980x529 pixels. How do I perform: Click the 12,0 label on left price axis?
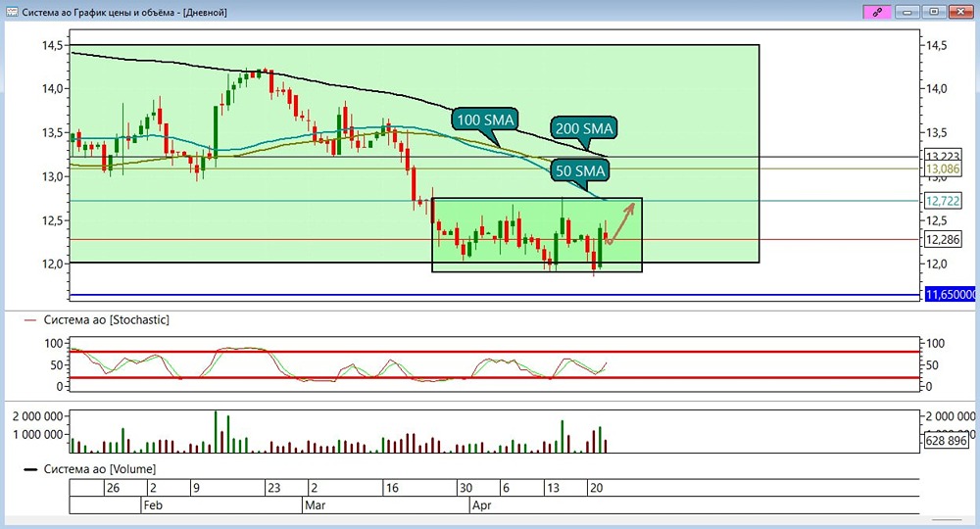tap(52, 264)
